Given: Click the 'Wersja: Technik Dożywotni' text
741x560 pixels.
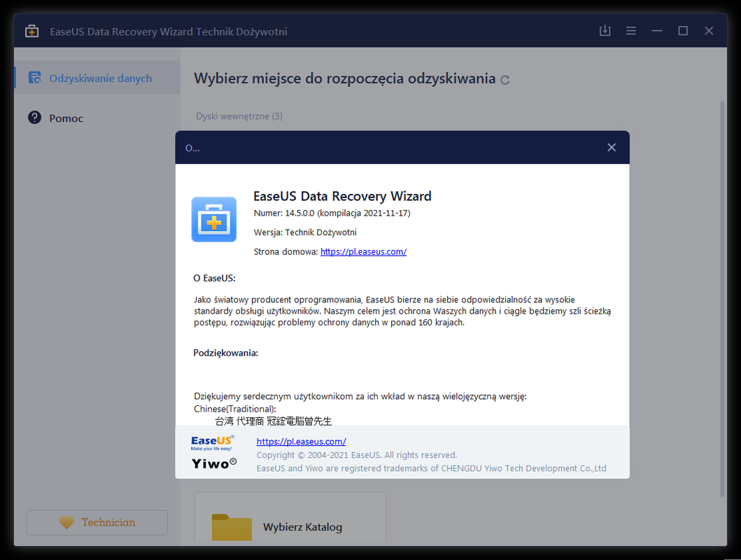Looking at the screenshot, I should click(x=305, y=232).
